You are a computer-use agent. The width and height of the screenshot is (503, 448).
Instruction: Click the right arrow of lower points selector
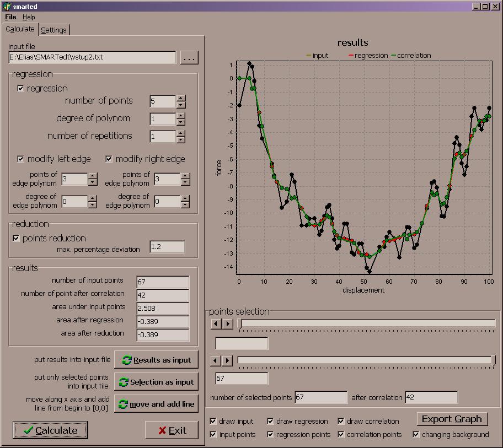[x=228, y=360]
